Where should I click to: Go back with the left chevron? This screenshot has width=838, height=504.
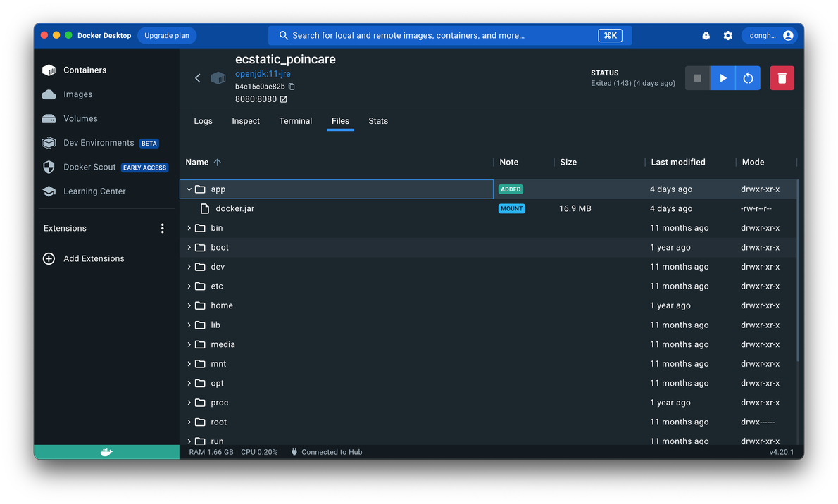pos(198,78)
